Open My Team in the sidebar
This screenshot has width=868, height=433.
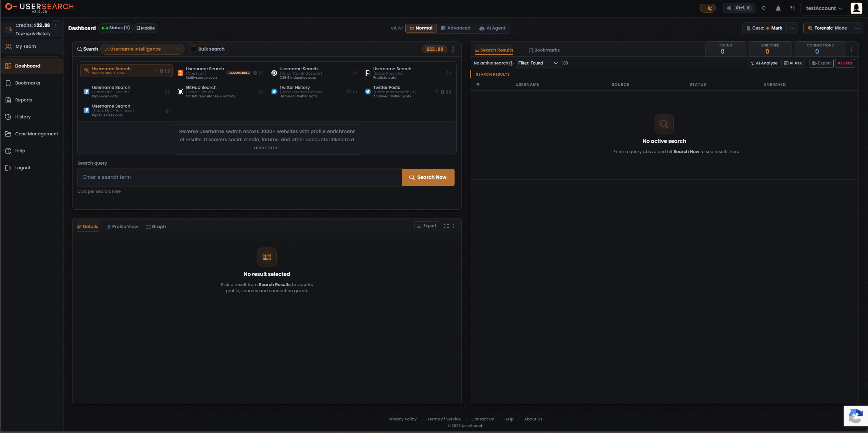pos(32,46)
